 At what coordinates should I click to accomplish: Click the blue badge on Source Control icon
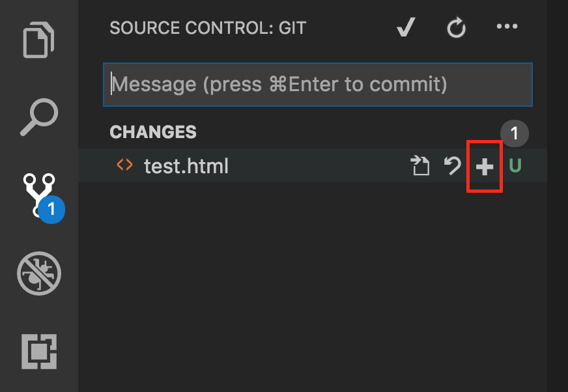51,210
